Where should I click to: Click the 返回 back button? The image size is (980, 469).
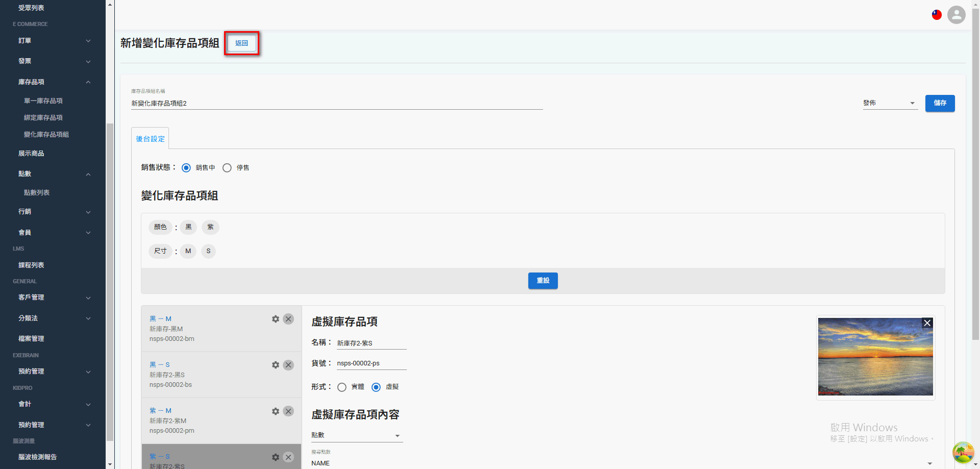(241, 43)
